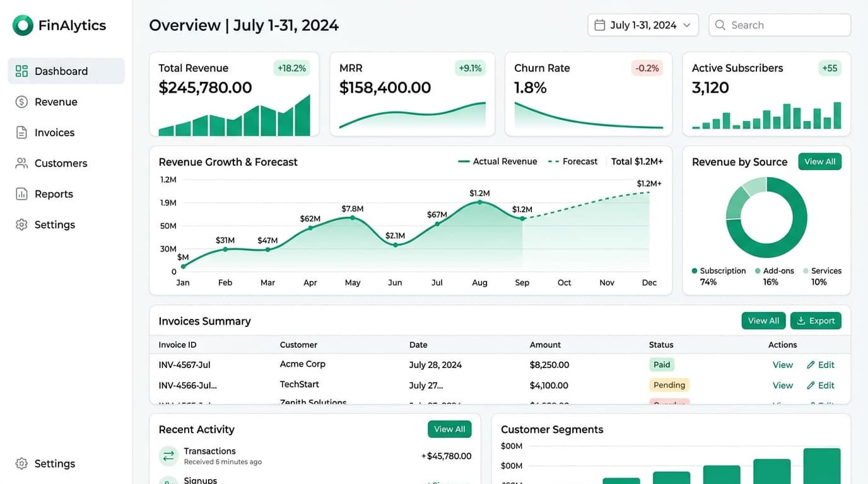Focus the Search input field
Image resolution: width=868 pixels, height=484 pixels.
[x=780, y=25]
